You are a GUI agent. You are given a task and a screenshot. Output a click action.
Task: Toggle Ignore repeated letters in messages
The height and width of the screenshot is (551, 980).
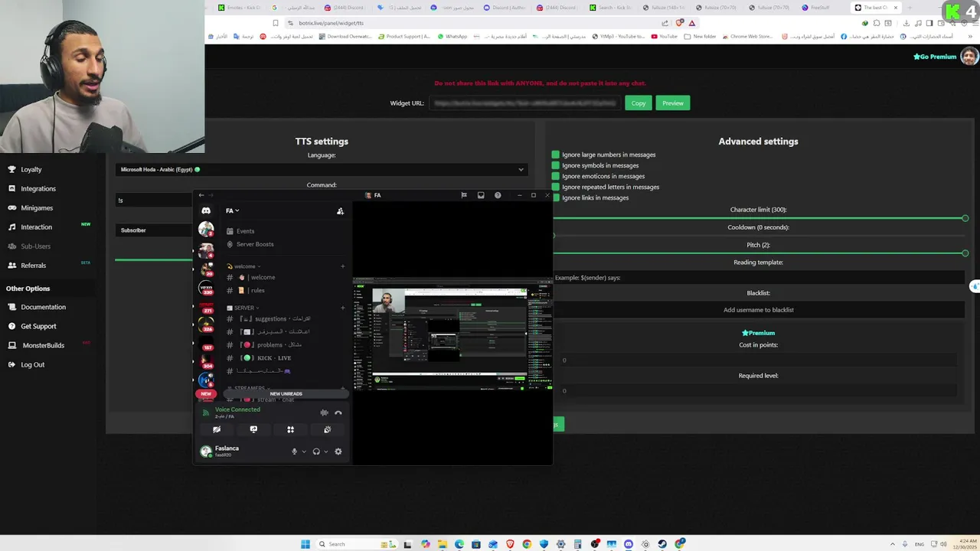pos(556,187)
